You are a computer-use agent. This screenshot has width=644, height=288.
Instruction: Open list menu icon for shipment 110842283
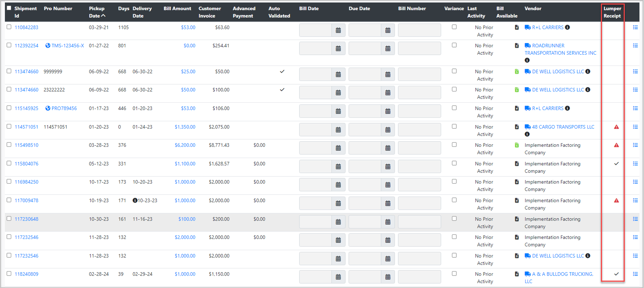(x=635, y=27)
